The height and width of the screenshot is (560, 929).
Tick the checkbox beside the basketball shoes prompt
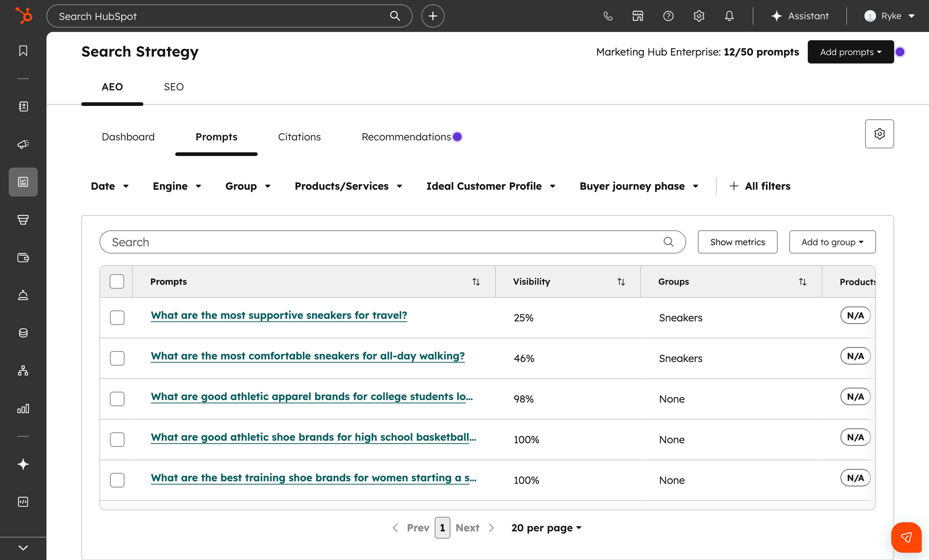pos(117,440)
